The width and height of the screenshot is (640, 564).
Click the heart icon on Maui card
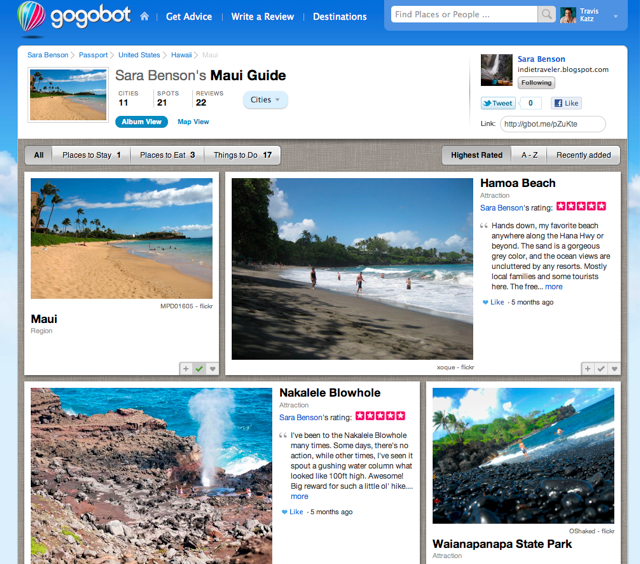pyautogui.click(x=213, y=369)
